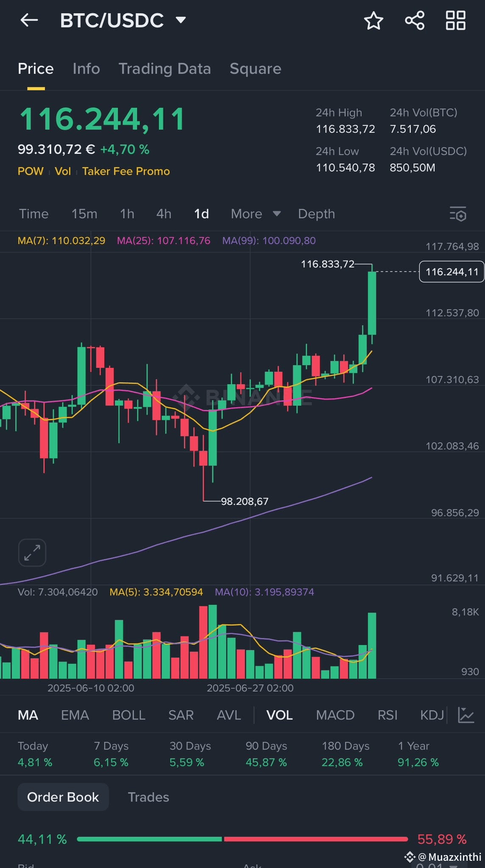Toggle the VOL sub-indicator
This screenshot has height=868, width=485.
[x=279, y=715]
